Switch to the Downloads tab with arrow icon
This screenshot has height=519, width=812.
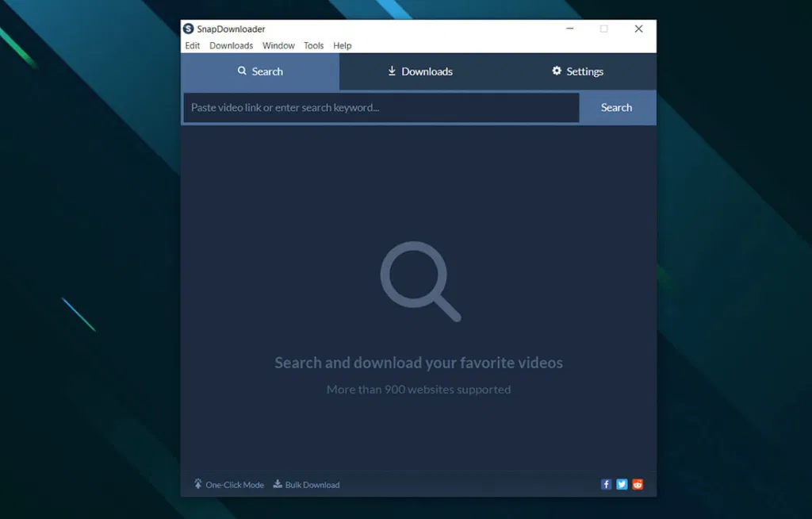click(x=420, y=71)
